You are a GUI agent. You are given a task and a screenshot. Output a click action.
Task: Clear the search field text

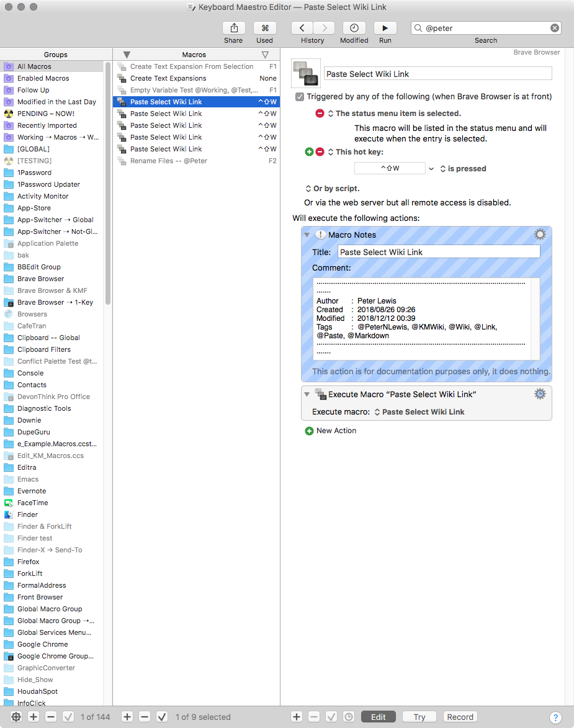555,28
